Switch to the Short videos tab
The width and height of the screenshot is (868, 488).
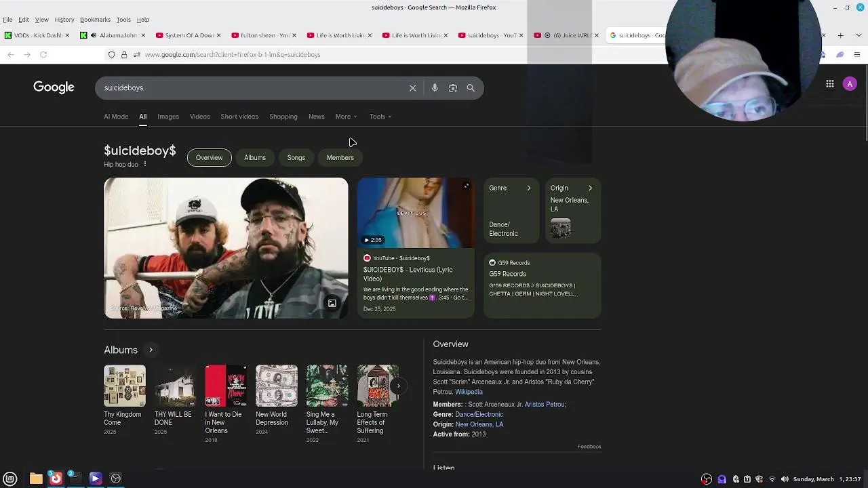pos(239,117)
